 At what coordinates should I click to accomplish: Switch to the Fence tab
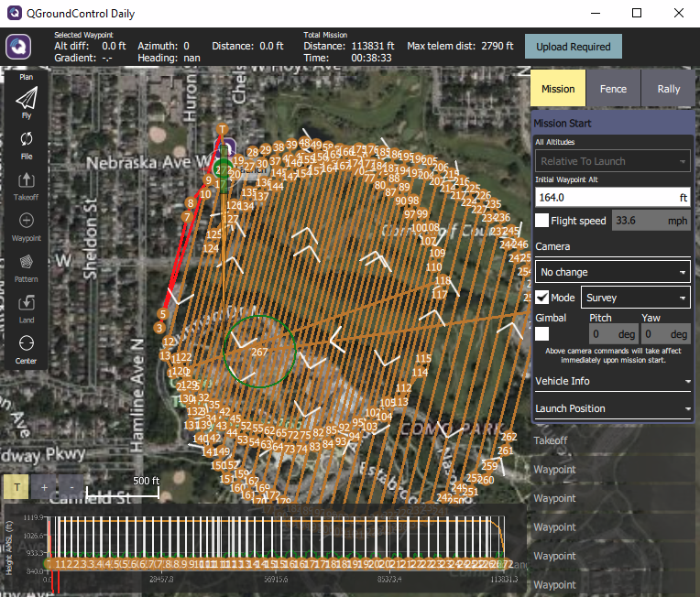[613, 88]
